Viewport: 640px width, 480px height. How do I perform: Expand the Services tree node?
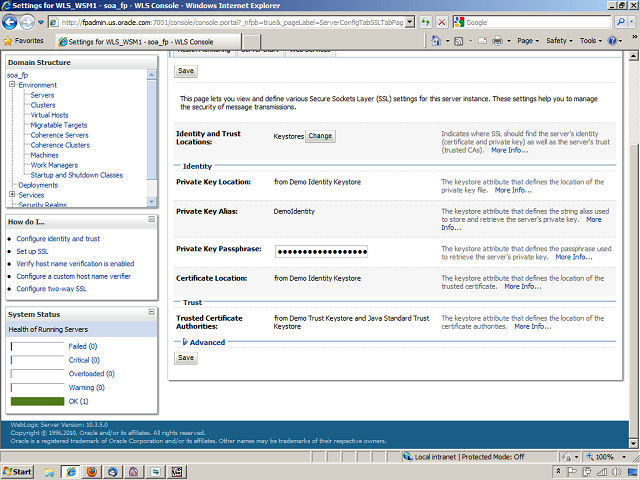pos(12,195)
